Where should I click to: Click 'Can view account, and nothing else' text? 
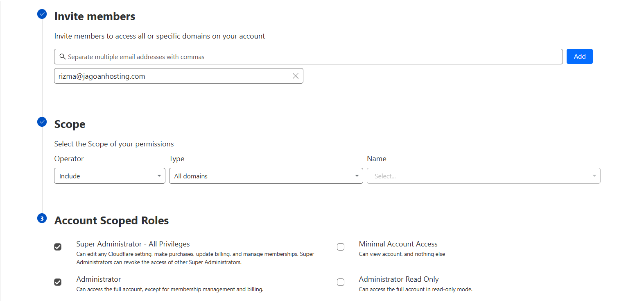click(x=402, y=254)
